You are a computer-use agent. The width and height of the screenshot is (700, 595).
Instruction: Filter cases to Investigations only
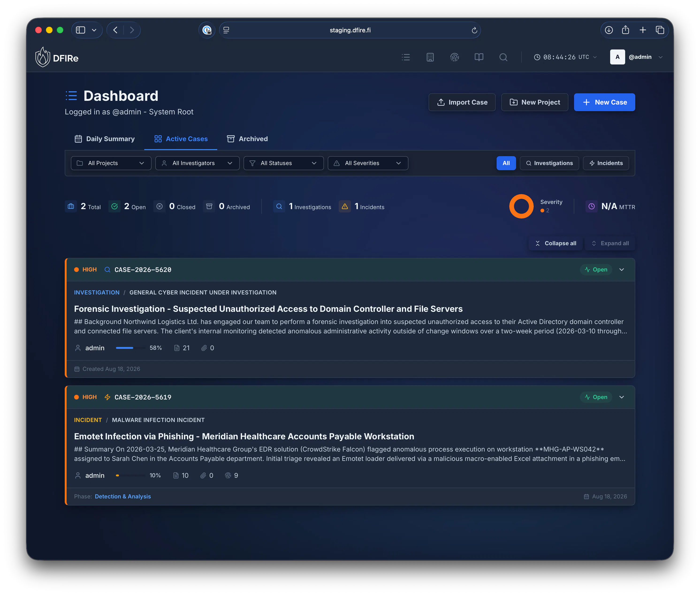pos(549,163)
